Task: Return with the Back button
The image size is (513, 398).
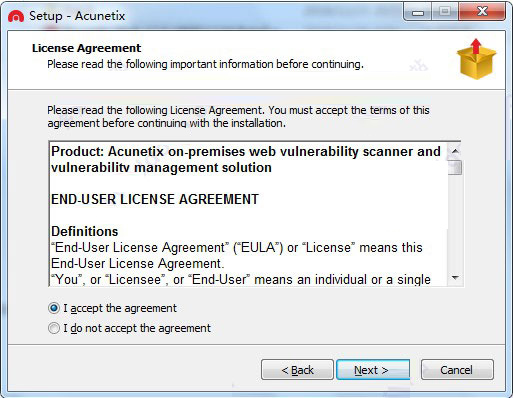Action: 297,370
